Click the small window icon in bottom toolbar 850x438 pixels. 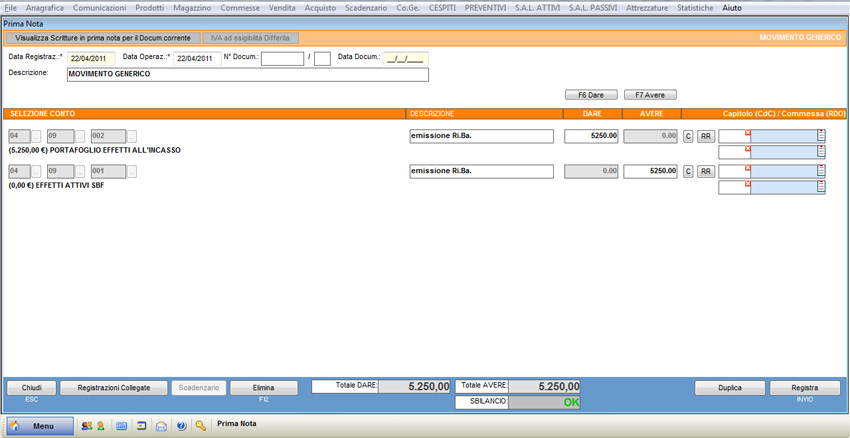[142, 426]
